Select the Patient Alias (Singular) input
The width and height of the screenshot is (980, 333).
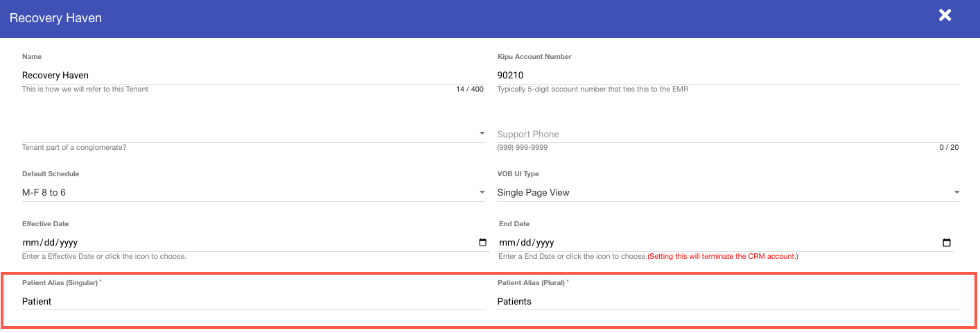click(x=253, y=301)
